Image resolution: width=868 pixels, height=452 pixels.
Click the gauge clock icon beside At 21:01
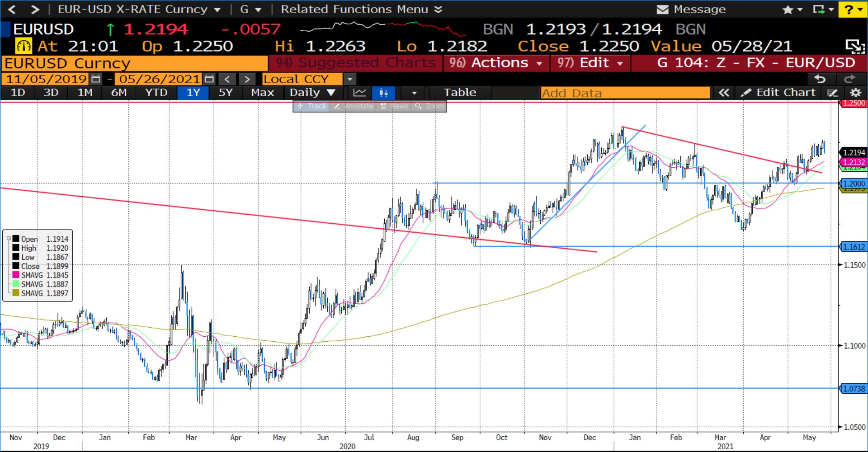click(24, 46)
